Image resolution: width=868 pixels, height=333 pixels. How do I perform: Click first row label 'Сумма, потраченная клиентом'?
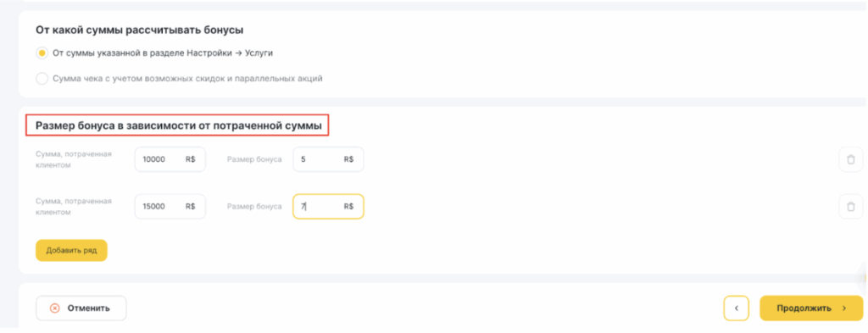point(74,159)
